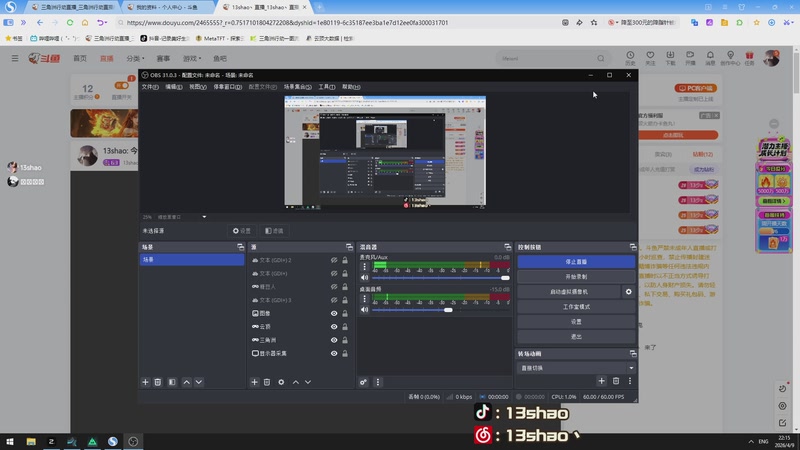Screen dimensions: 800x450
Task: Open transition properties three-dot menu
Action: pos(630,381)
